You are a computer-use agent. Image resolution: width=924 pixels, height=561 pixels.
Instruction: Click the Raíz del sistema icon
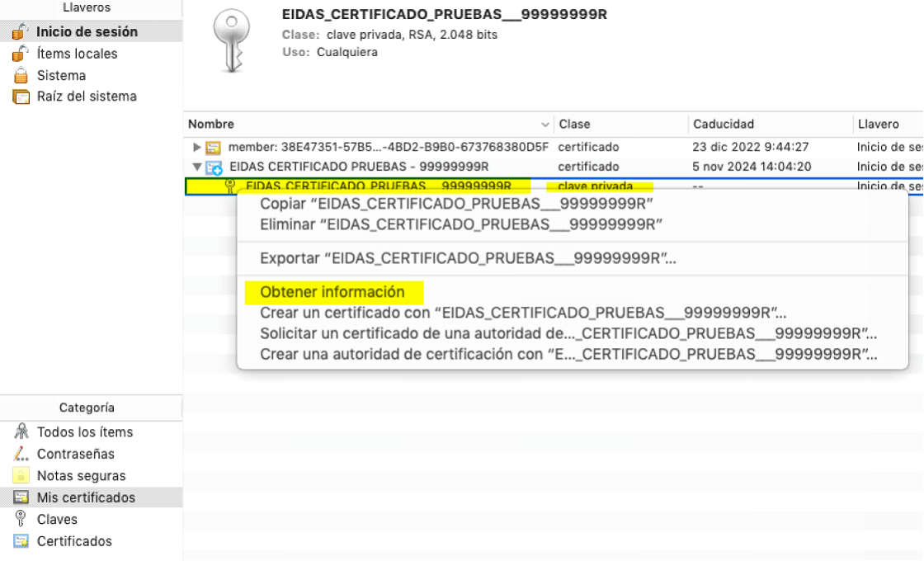click(21, 97)
